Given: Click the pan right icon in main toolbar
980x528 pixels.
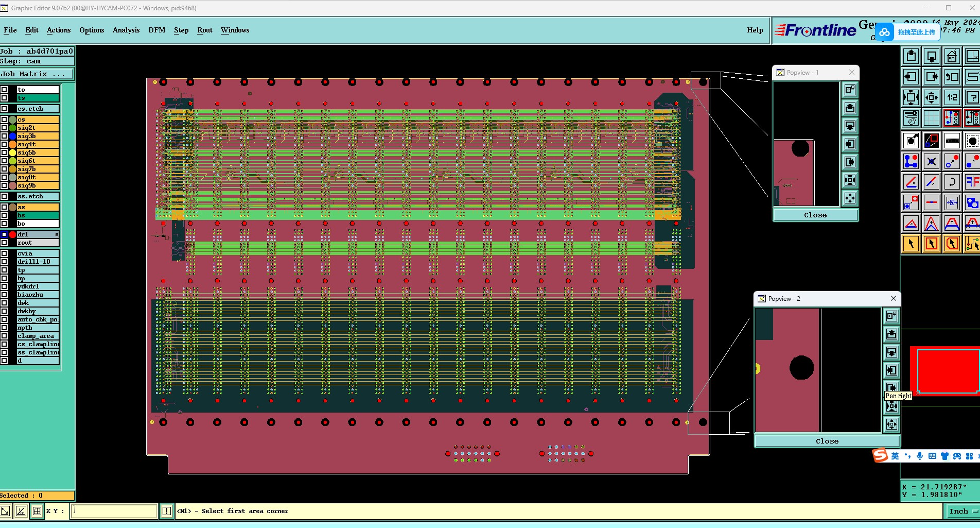Looking at the screenshot, I should [932, 77].
